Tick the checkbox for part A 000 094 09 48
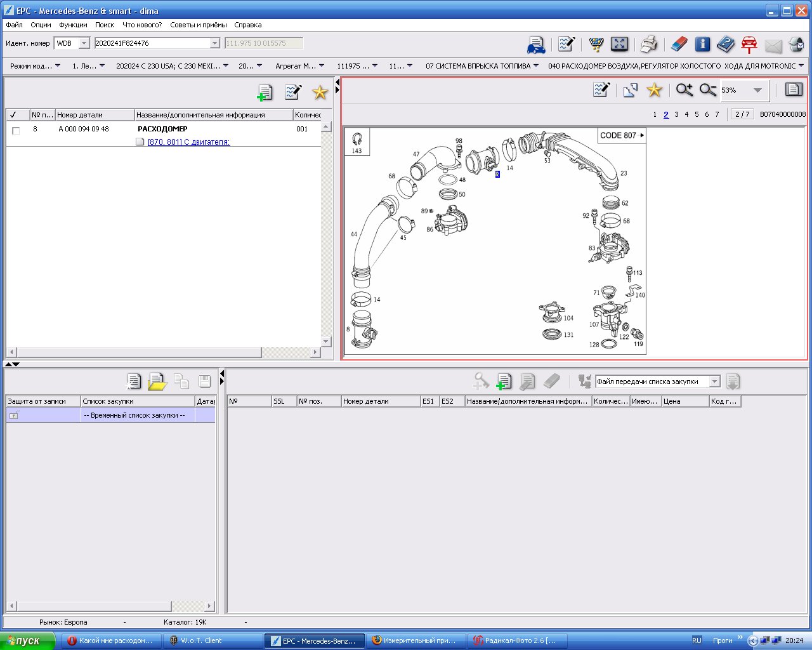The height and width of the screenshot is (650, 812). 16,130
